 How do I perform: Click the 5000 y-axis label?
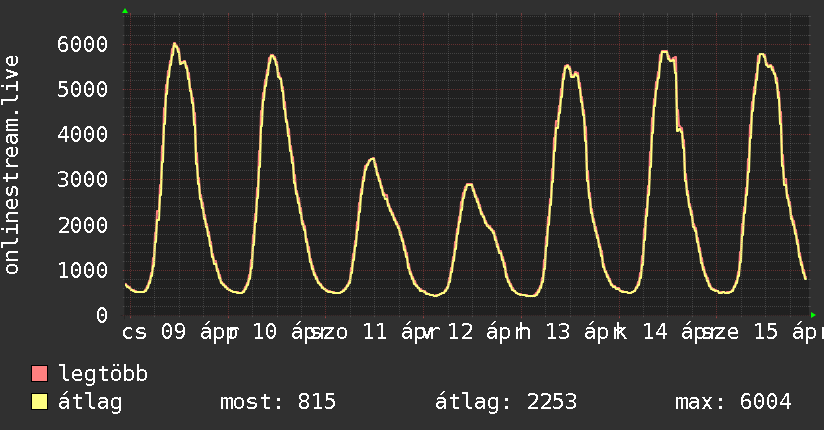[x=83, y=89]
